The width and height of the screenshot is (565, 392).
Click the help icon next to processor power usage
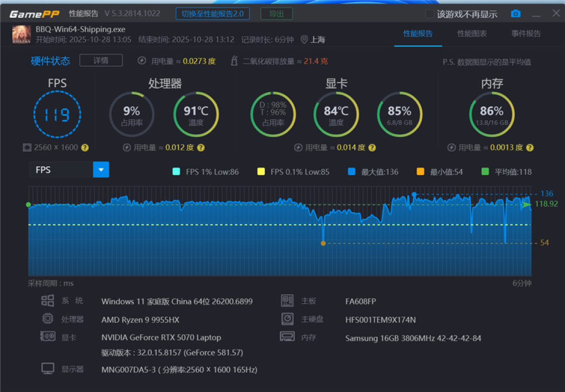point(201,147)
